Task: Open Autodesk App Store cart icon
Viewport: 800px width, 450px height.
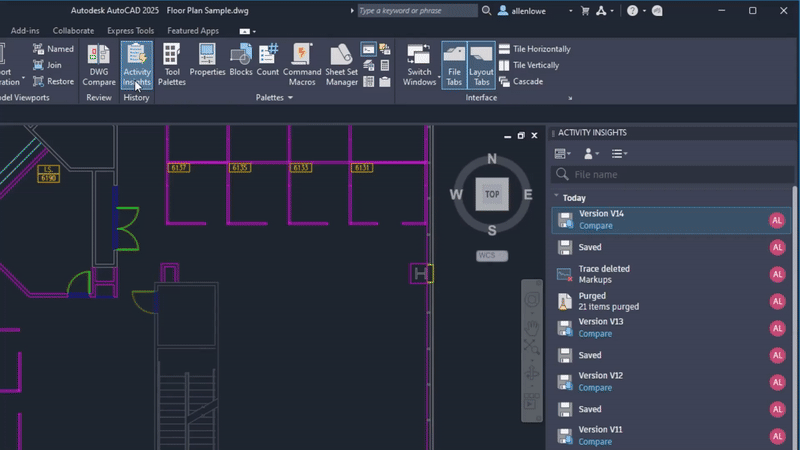Action: 585,11
